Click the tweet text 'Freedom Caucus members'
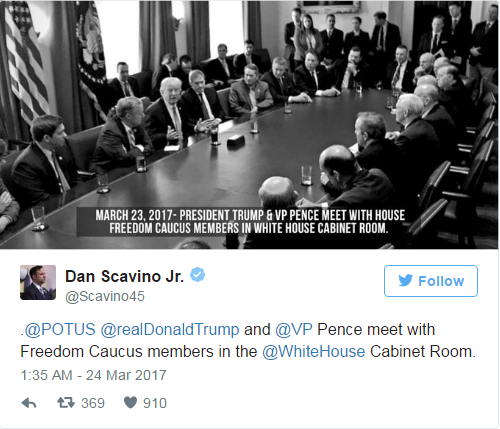The height and width of the screenshot is (429, 500). point(117,352)
